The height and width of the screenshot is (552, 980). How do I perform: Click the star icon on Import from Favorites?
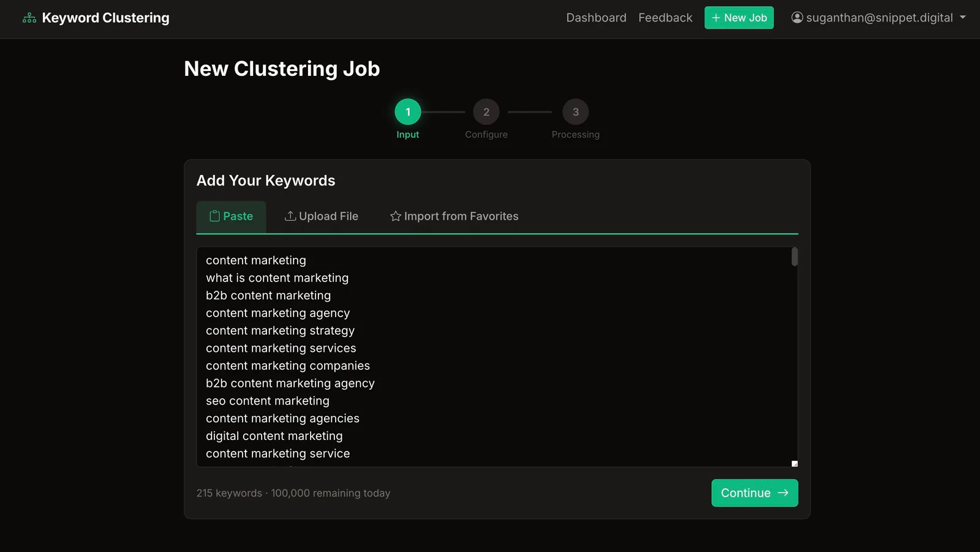(396, 216)
